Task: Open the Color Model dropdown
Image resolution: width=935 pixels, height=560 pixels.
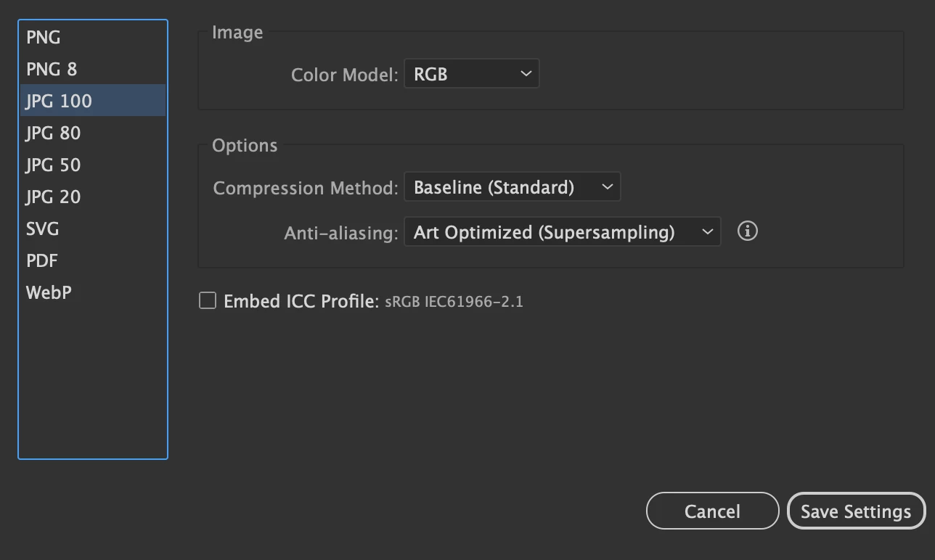Action: pos(471,74)
